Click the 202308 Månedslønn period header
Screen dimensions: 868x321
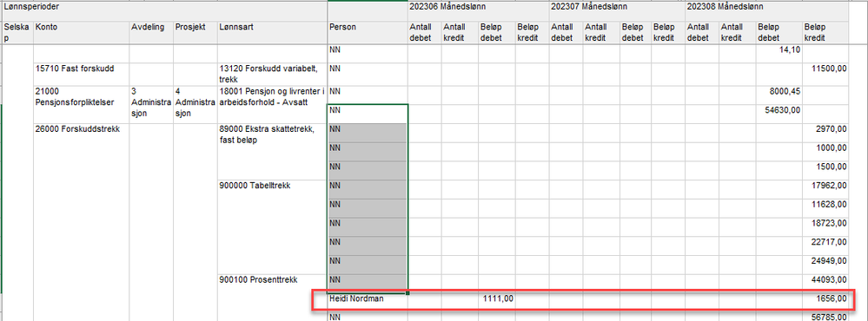tap(766, 11)
